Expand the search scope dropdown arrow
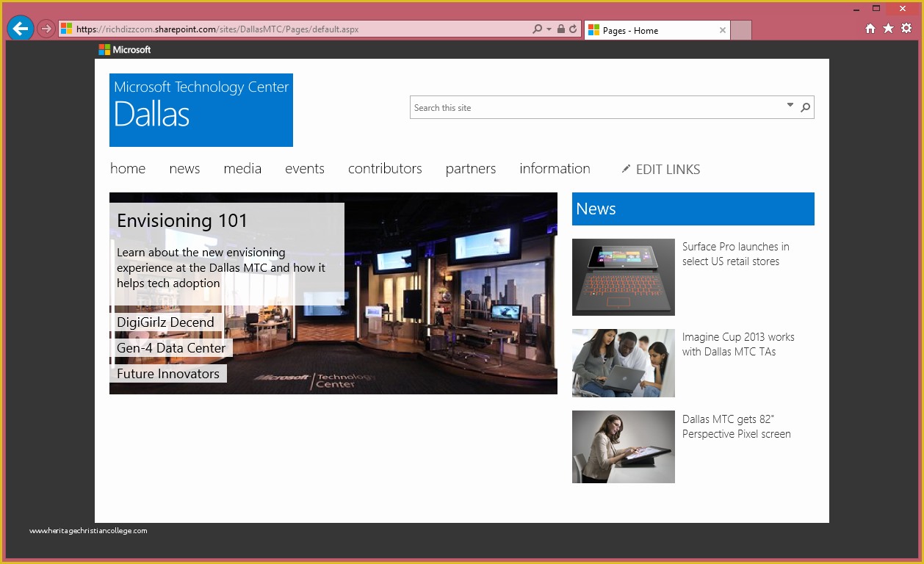 (790, 105)
